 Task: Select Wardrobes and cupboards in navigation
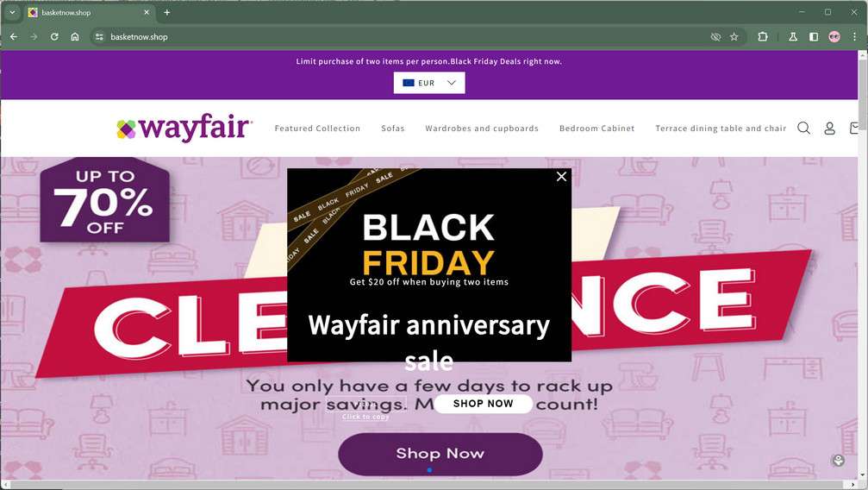482,128
